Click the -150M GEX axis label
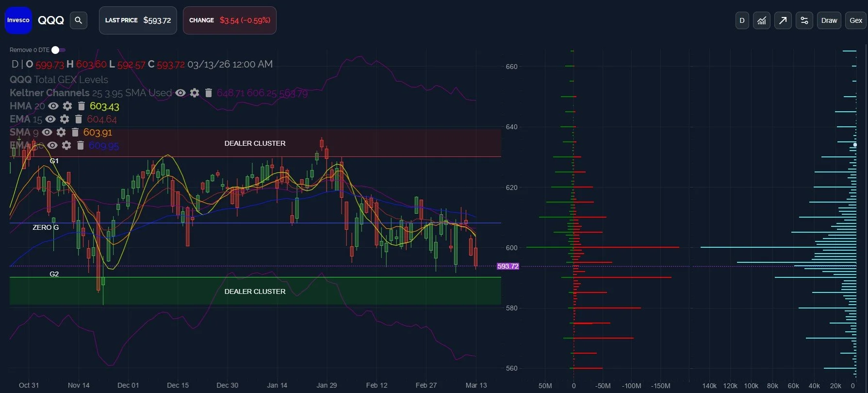 click(660, 386)
